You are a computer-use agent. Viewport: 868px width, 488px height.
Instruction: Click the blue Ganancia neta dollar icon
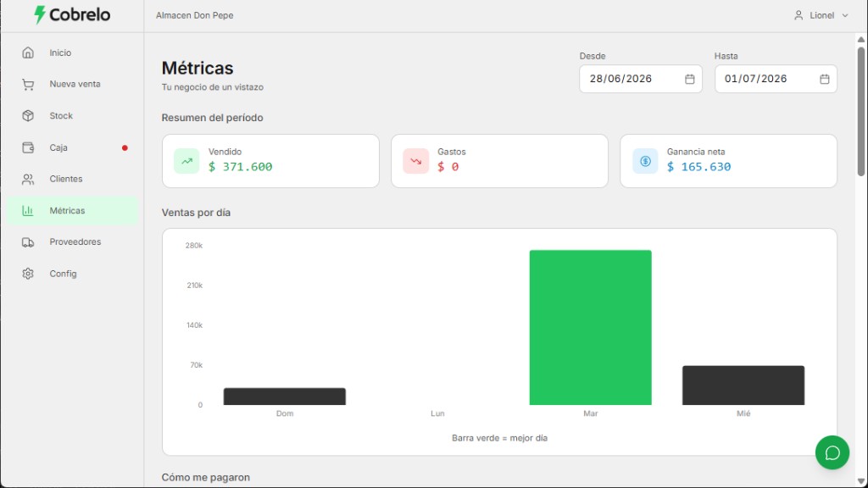[645, 161]
